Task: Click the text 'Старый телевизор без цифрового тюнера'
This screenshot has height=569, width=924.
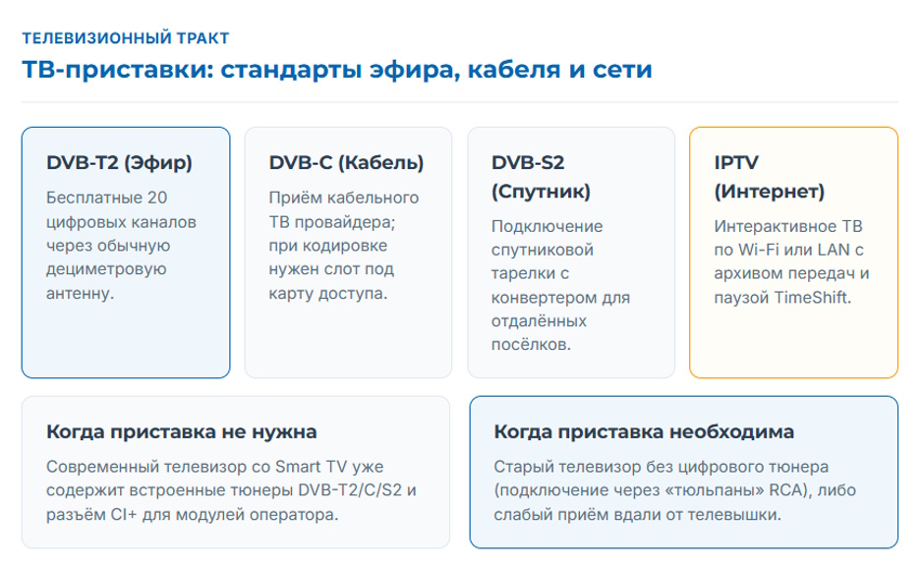Action: click(x=662, y=467)
